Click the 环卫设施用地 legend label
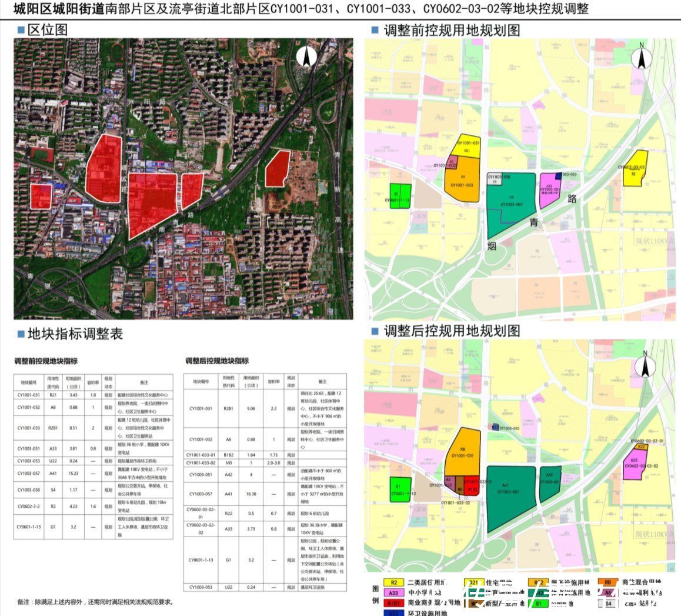The image size is (681, 616). (427, 613)
